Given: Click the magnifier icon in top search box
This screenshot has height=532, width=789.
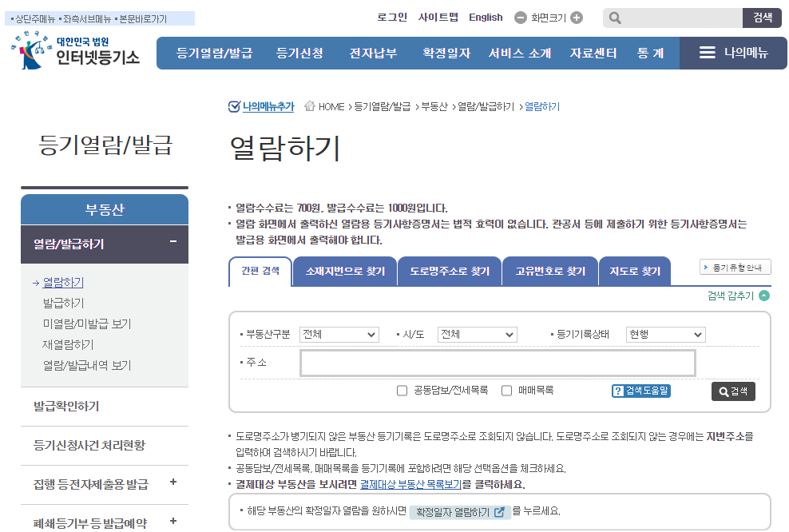Looking at the screenshot, I should [614, 18].
